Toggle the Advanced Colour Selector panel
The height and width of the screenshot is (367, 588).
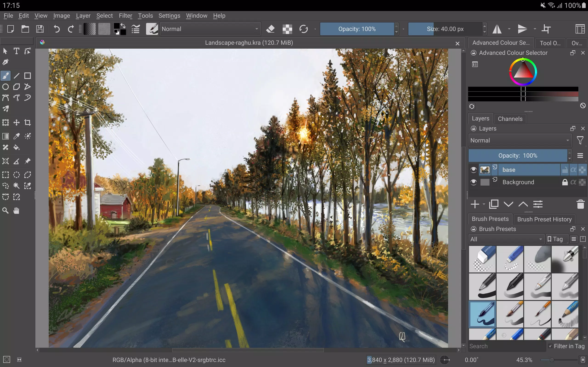[x=501, y=43]
